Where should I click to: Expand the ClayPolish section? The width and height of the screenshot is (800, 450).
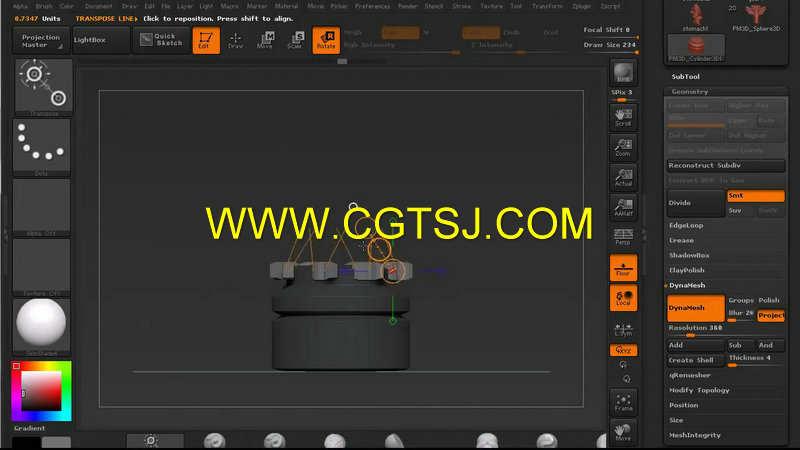[687, 270]
